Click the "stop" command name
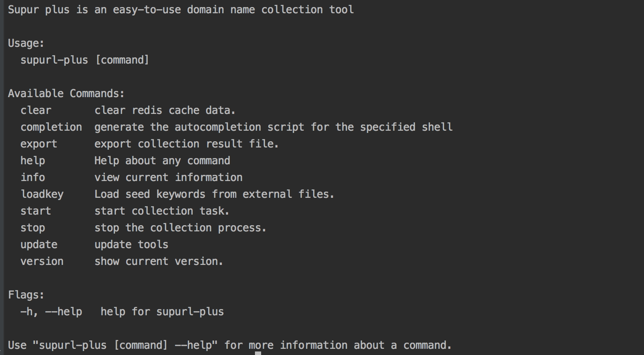 [33, 228]
